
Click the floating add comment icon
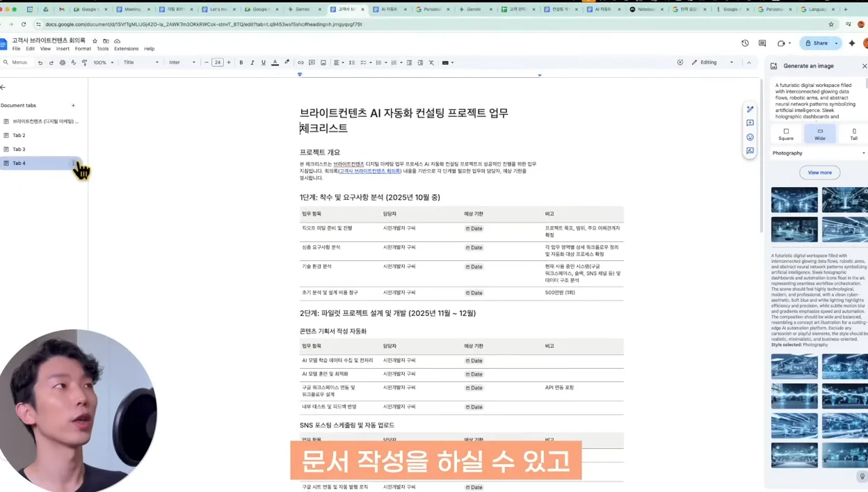point(750,123)
